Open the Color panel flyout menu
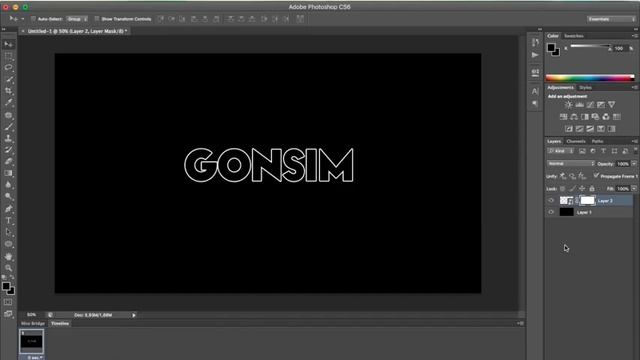640x360 pixels. click(x=634, y=36)
